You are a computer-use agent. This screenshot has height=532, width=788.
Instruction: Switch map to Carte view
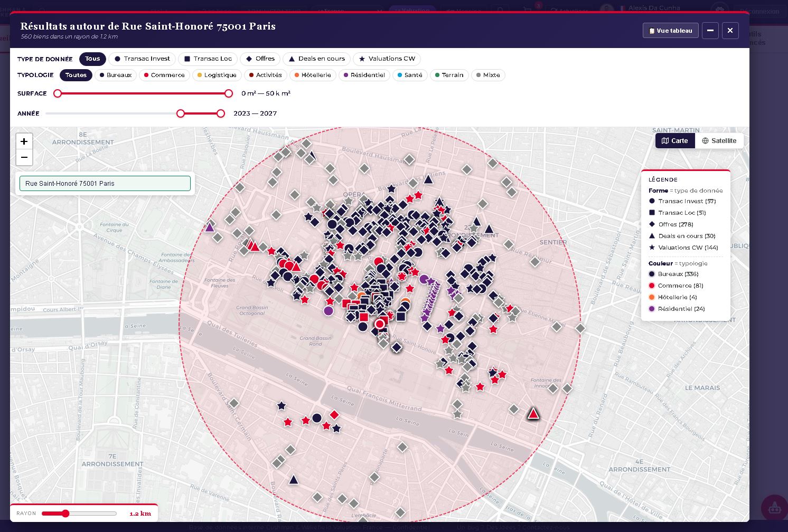pos(675,141)
